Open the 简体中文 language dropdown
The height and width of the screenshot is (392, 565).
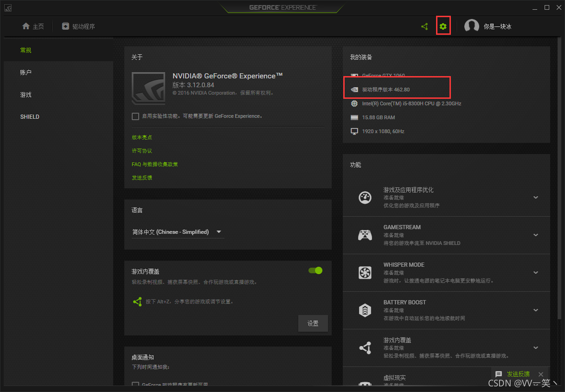178,232
